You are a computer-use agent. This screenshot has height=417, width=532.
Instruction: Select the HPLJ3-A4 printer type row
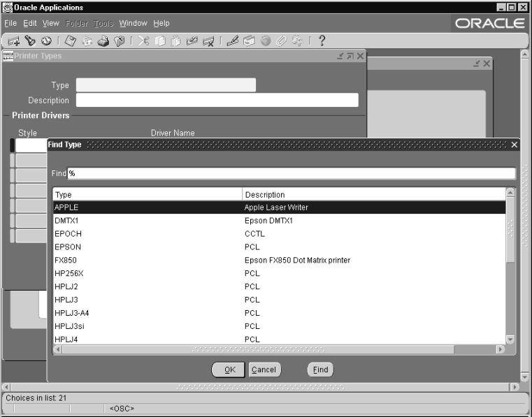point(279,313)
